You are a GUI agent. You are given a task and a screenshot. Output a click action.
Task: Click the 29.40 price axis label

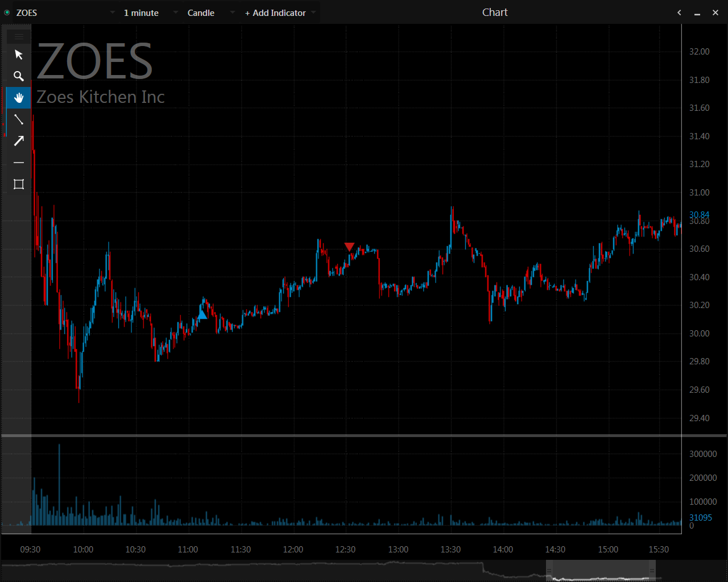[700, 418]
